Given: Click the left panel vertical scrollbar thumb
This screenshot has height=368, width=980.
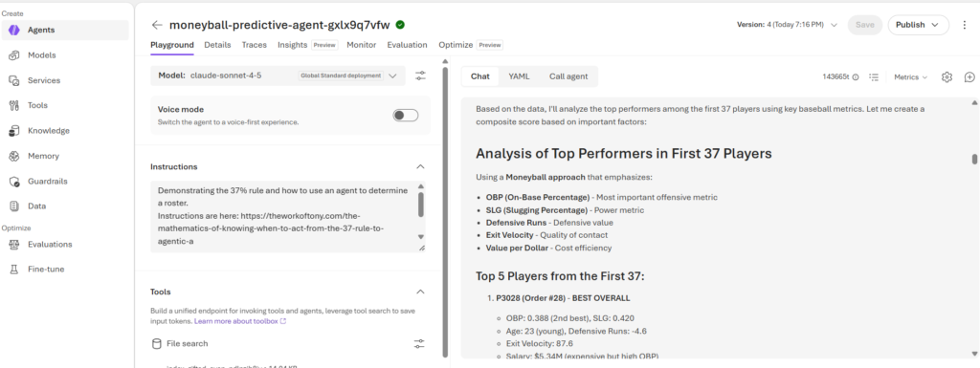Looking at the screenshot, I should (x=445, y=212).
